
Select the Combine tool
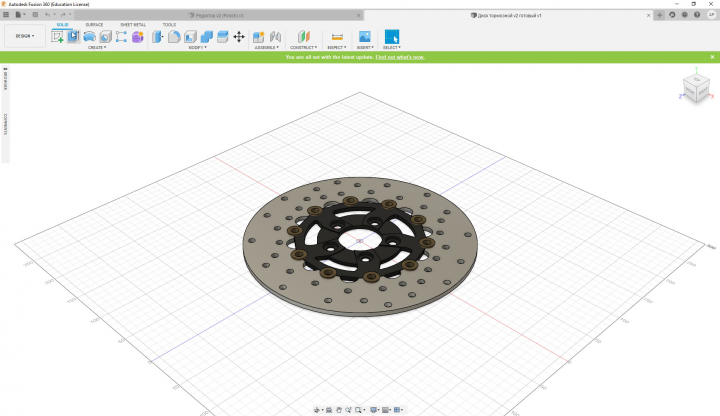click(x=207, y=37)
